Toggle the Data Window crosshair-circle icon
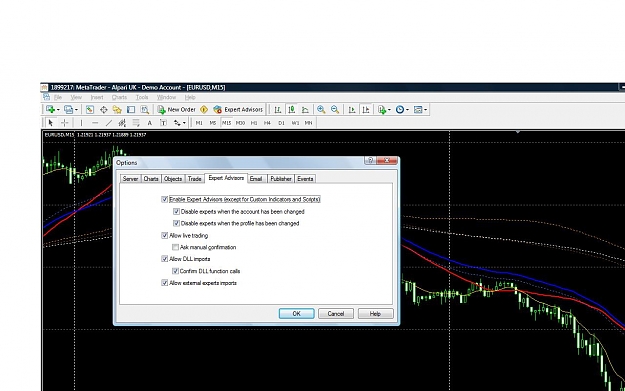Image resolution: width=625 pixels, height=391 pixels. pos(104,109)
